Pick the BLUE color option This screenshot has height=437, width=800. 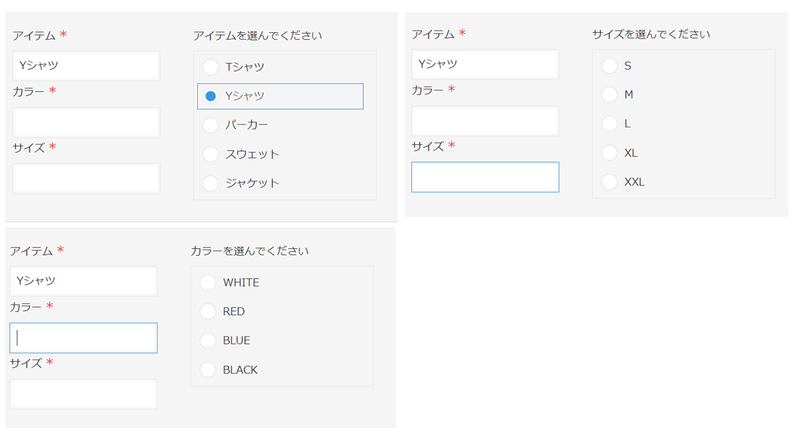[208, 340]
